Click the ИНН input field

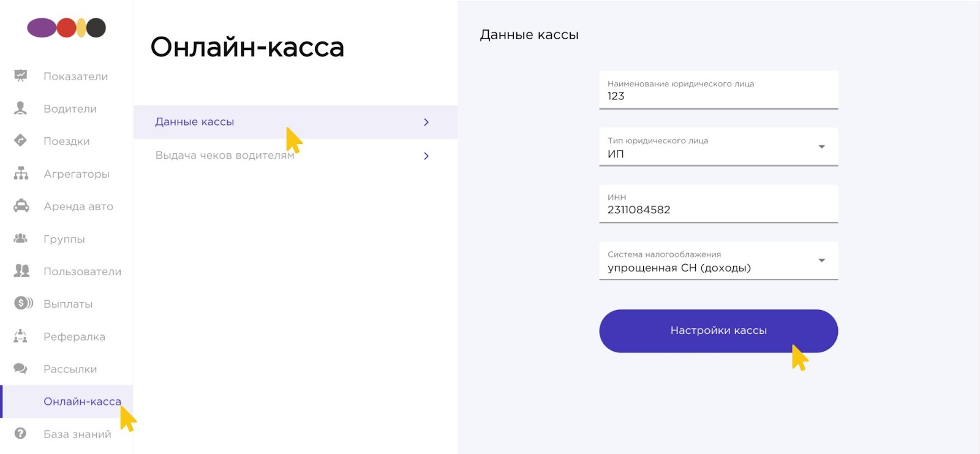pos(718,204)
